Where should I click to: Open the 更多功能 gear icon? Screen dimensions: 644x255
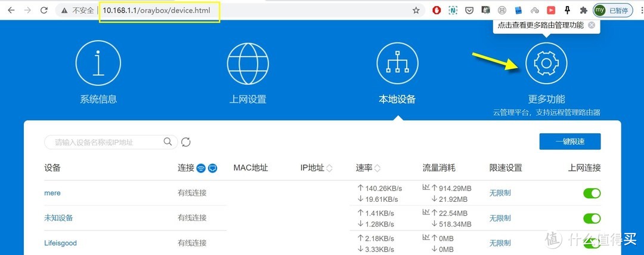coord(546,63)
